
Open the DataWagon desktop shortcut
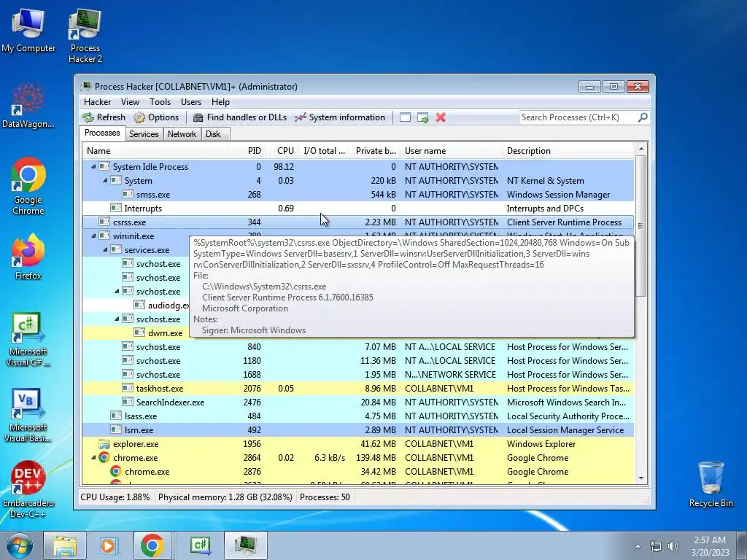[28, 106]
